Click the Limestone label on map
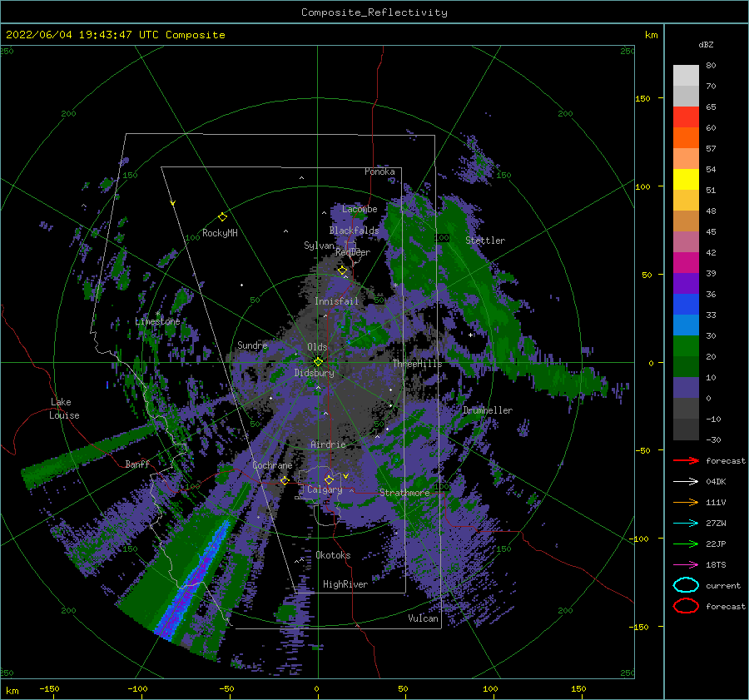Image resolution: width=749 pixels, height=700 pixels. click(157, 321)
